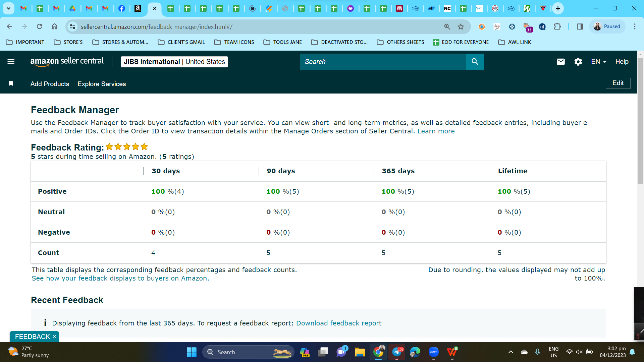644x362 pixels.
Task: Open the Paused profile button
Action: coord(607,26)
